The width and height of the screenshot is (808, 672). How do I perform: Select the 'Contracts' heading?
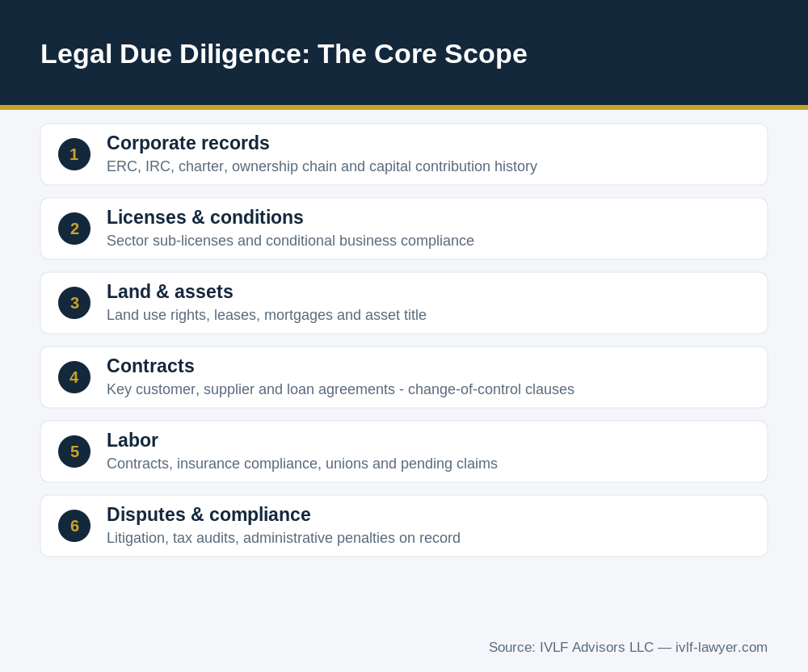click(150, 366)
